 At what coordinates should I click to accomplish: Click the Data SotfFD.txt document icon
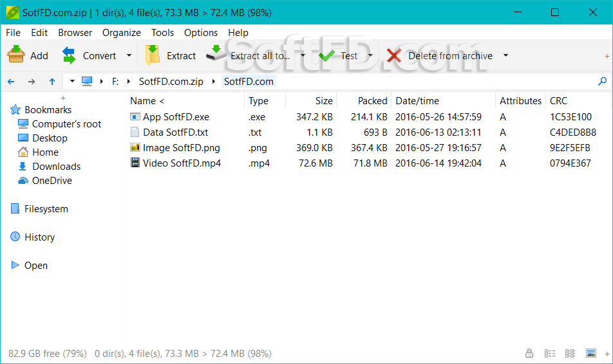tap(135, 132)
